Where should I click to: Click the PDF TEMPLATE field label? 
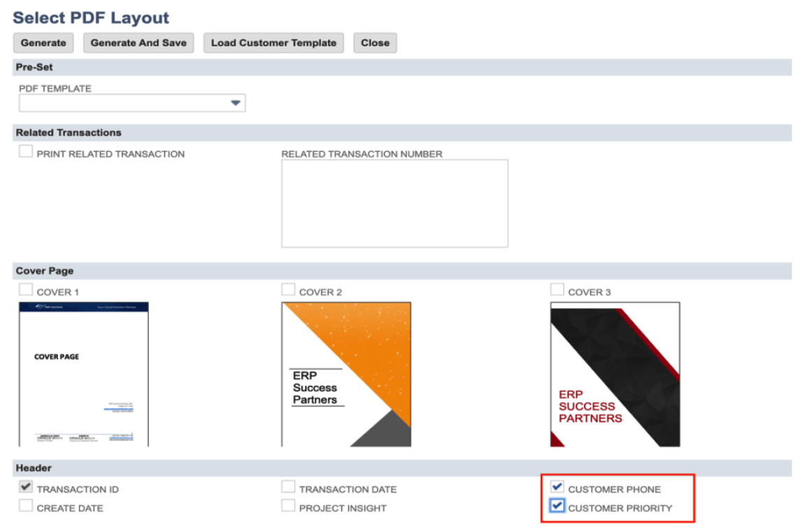pyautogui.click(x=55, y=88)
